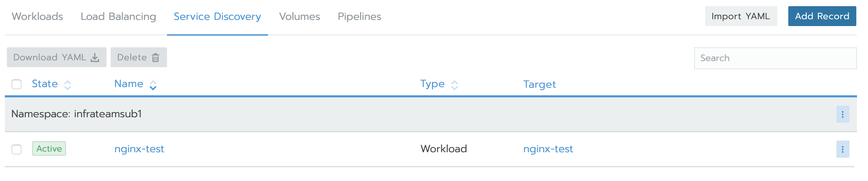Toggle the select-all checkbox in header
The height and width of the screenshot is (181, 868).
pyautogui.click(x=16, y=84)
